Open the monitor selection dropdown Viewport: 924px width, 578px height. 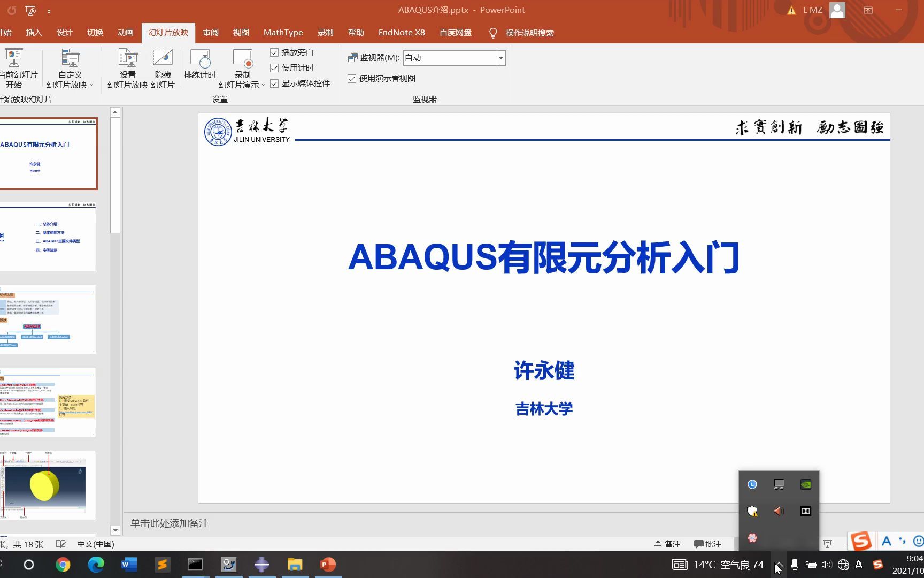(501, 58)
